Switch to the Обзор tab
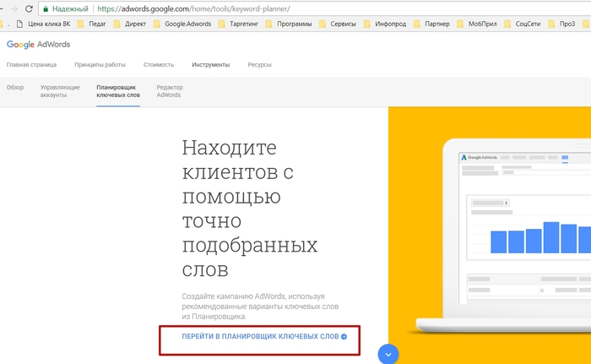The width and height of the screenshot is (591, 364). [15, 88]
